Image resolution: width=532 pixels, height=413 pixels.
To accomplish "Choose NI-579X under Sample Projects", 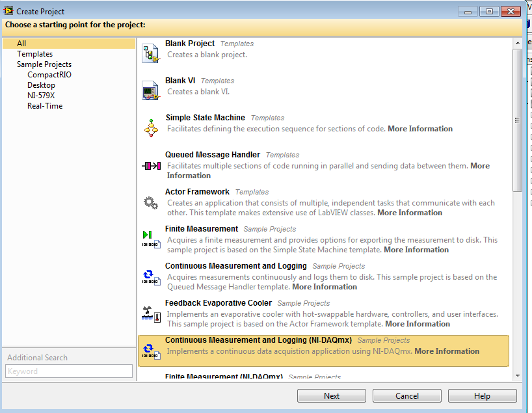I will click(41, 96).
